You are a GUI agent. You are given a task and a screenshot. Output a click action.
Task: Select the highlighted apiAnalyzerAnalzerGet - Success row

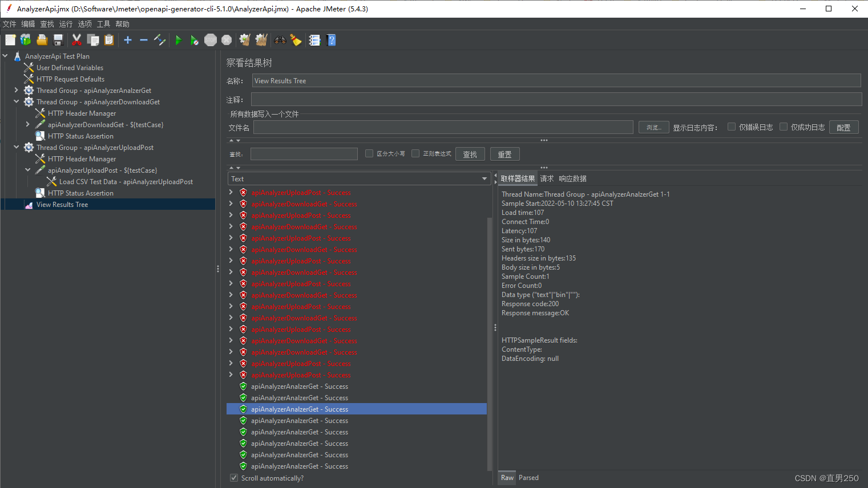coord(357,409)
